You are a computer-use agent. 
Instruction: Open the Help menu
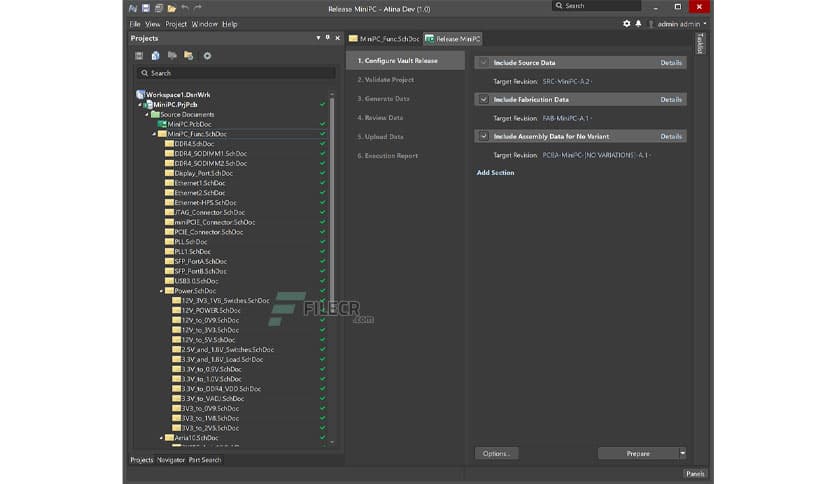click(x=230, y=24)
